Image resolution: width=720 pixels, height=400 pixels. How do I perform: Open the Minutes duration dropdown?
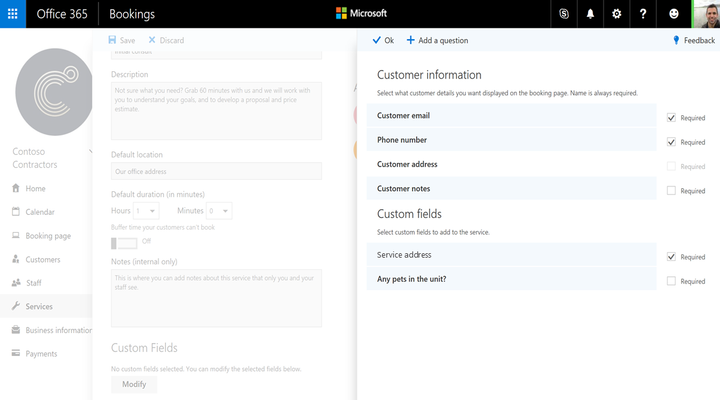[219, 211]
